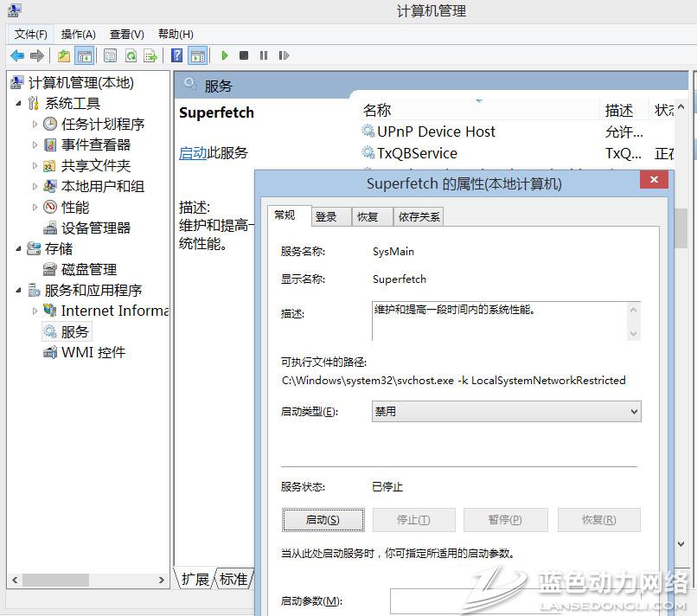Select 磁盘管理 in the tree
The height and width of the screenshot is (616, 697).
(x=88, y=269)
